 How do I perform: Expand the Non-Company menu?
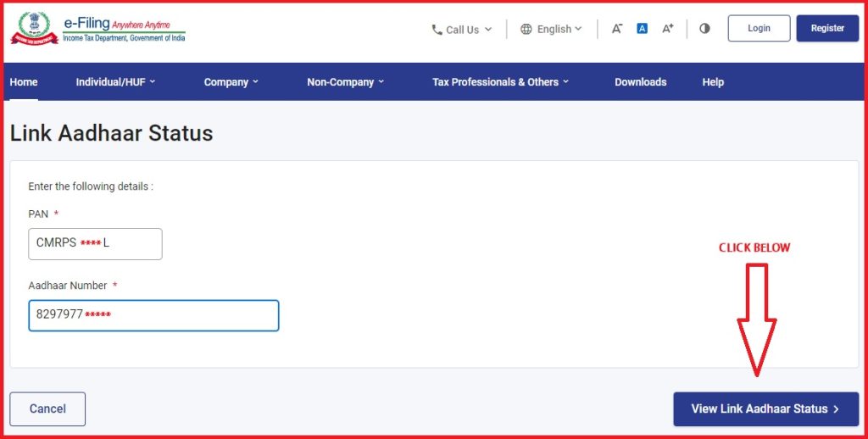point(346,82)
